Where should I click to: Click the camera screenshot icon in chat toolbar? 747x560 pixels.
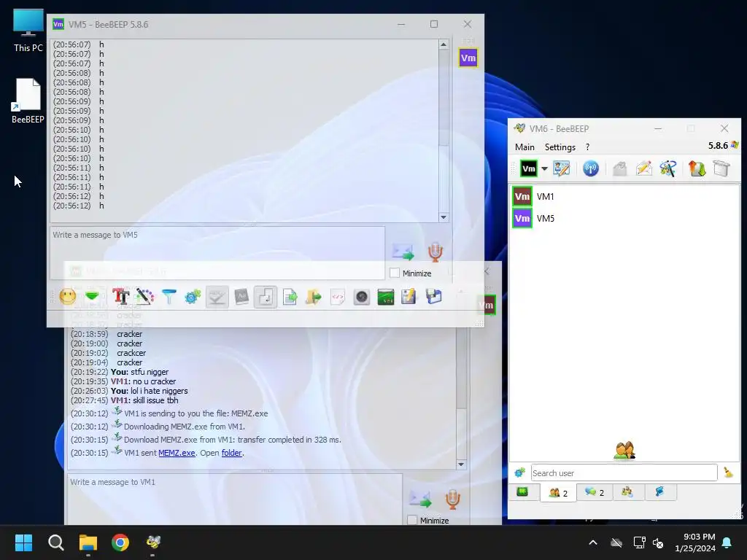pos(362,297)
